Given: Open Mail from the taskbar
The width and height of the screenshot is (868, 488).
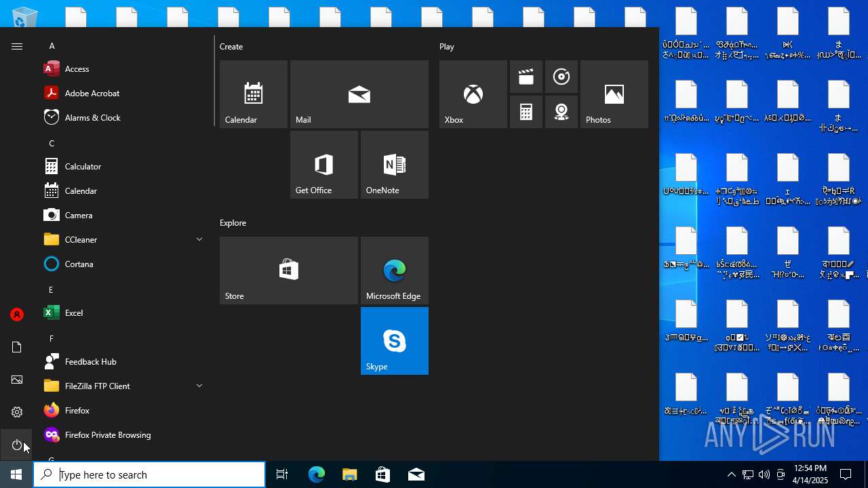Looking at the screenshot, I should coord(416,474).
